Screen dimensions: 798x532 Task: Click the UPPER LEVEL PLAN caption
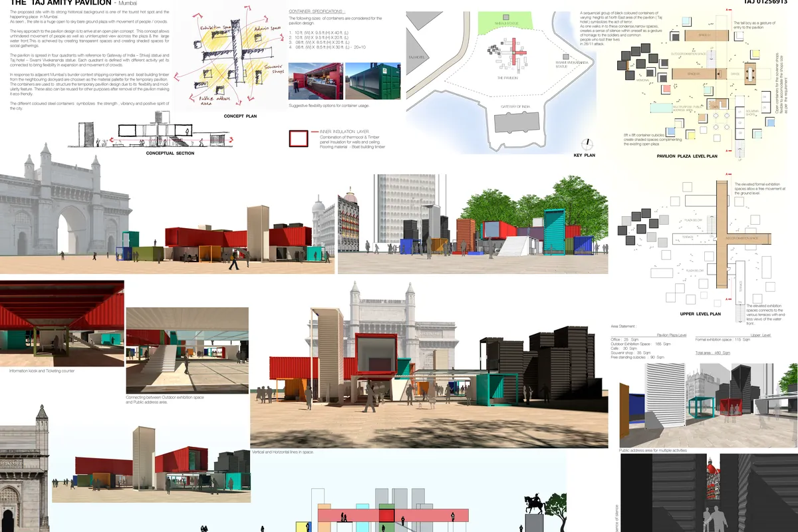(x=700, y=314)
